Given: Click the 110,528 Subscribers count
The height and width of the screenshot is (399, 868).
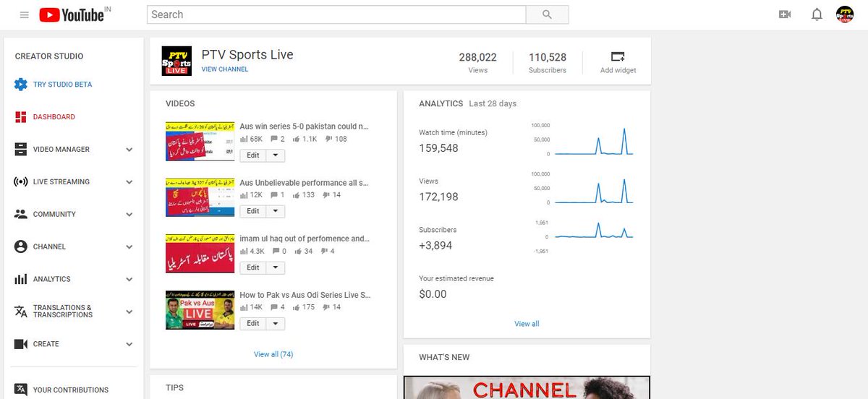Looking at the screenshot, I should [548, 57].
